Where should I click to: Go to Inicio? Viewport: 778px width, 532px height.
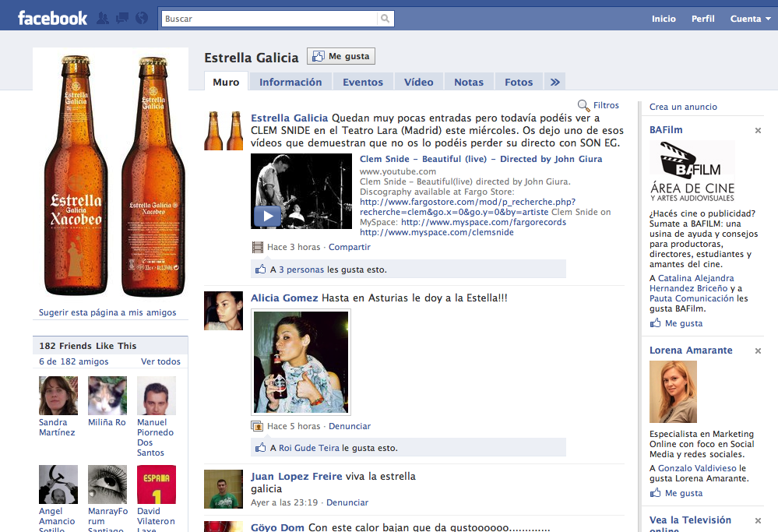click(x=664, y=19)
